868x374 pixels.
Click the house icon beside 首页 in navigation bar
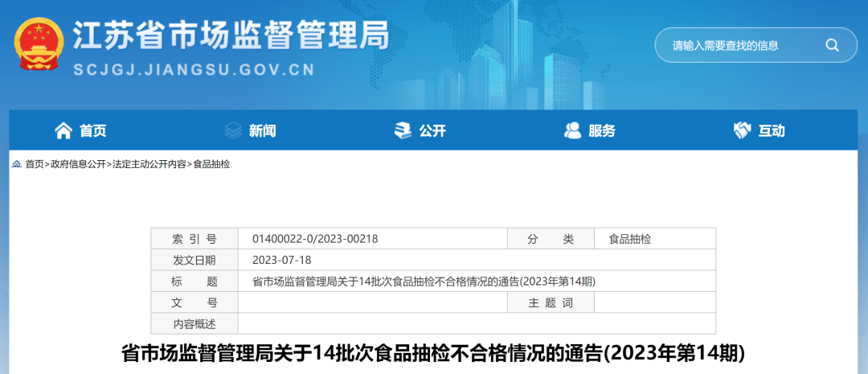63,130
